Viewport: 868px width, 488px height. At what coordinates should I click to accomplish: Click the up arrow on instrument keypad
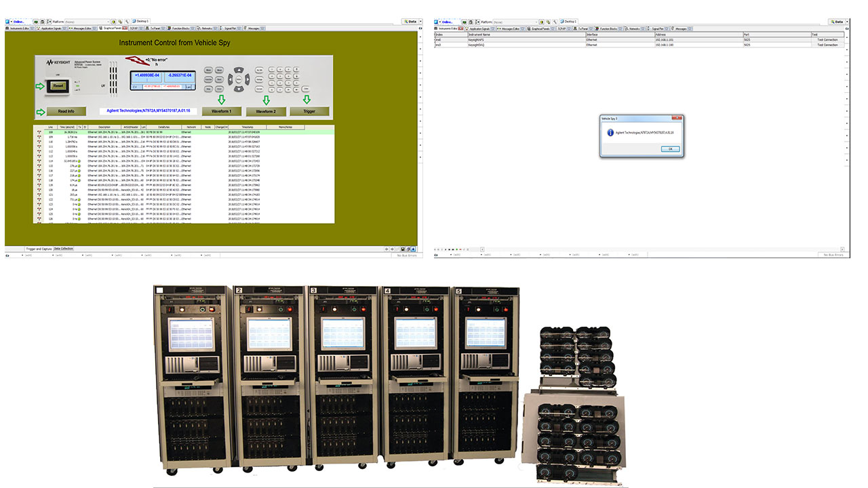coord(237,70)
